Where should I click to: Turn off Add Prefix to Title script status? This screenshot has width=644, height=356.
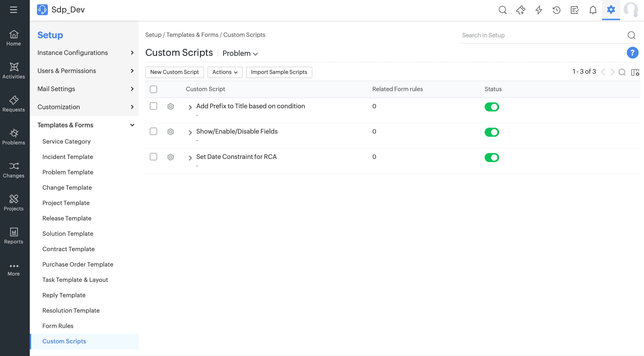tap(492, 107)
